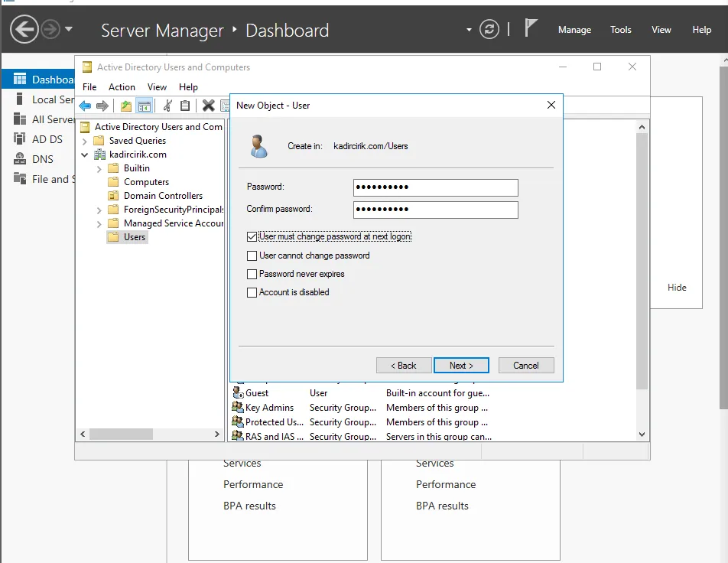Click the Password input field
Viewport: 728px width, 563px height.
(x=436, y=187)
